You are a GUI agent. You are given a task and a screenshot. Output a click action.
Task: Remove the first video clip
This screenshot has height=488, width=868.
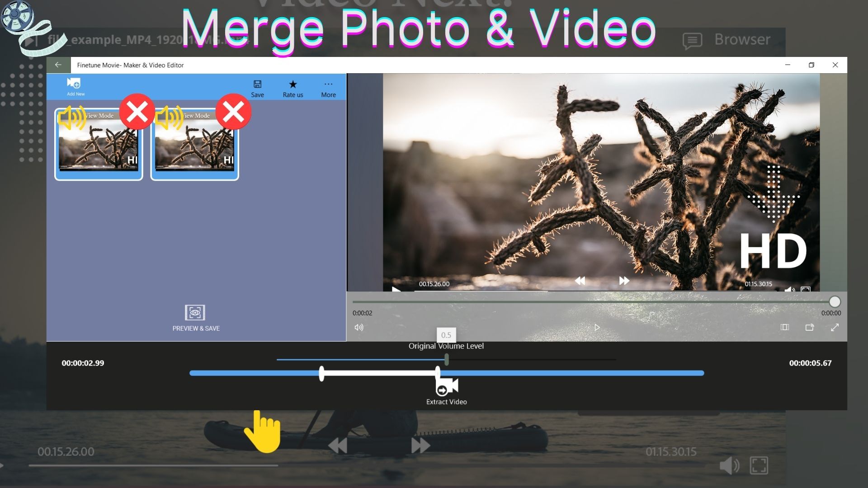[137, 112]
